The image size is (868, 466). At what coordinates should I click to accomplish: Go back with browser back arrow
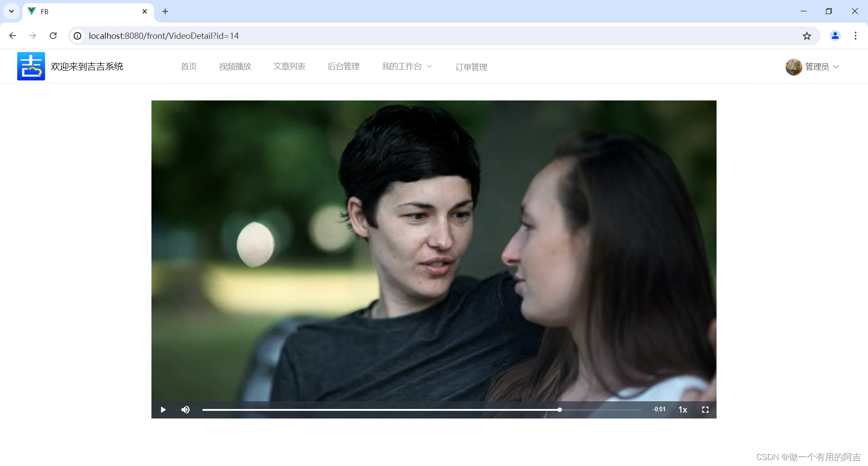(x=13, y=36)
